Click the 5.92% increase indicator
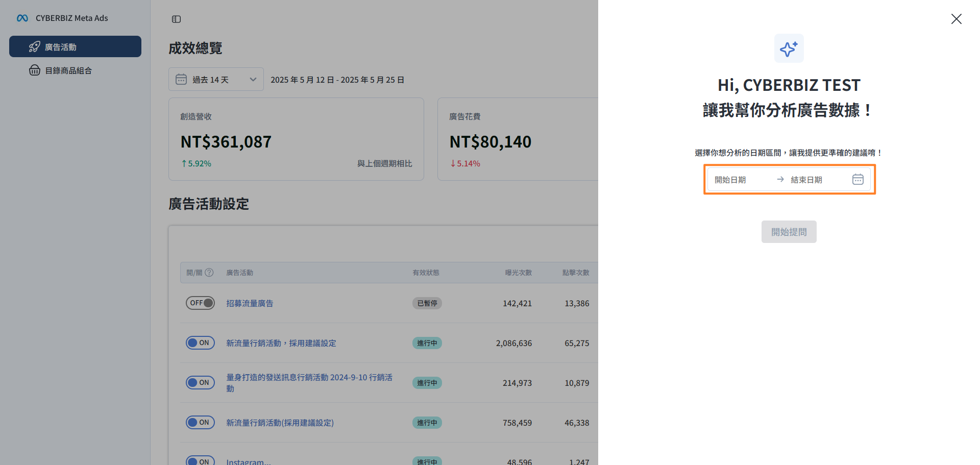 point(197,163)
